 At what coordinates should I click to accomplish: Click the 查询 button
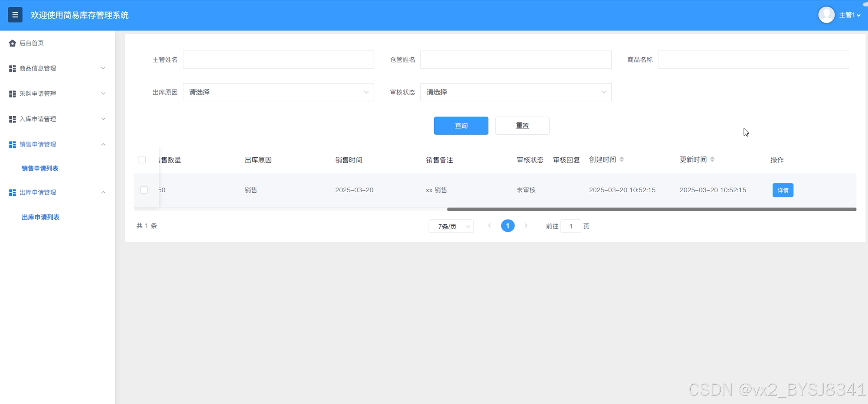pos(461,126)
